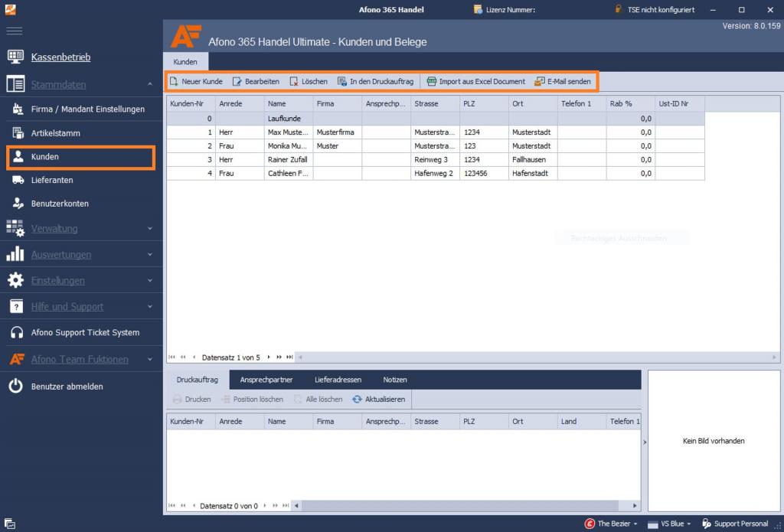Click E-Mail senden toolbar button

coord(563,81)
